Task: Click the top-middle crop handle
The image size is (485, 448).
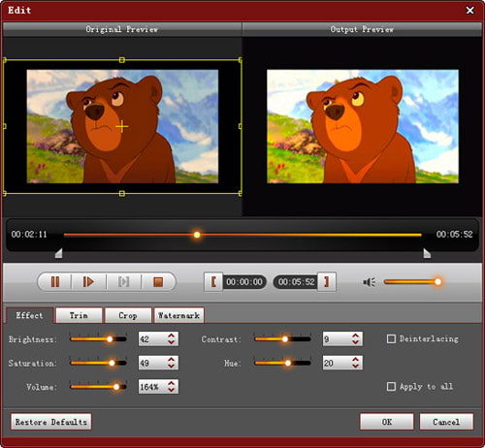Action: [x=122, y=60]
